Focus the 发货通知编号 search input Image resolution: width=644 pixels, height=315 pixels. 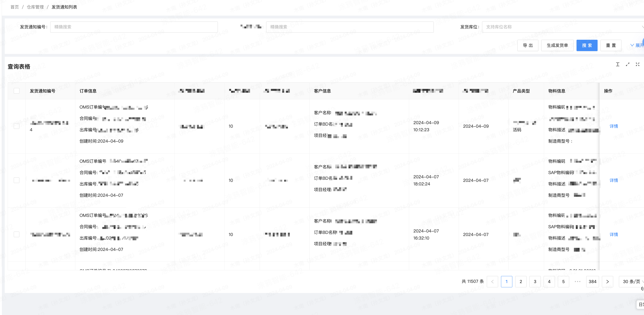click(134, 27)
